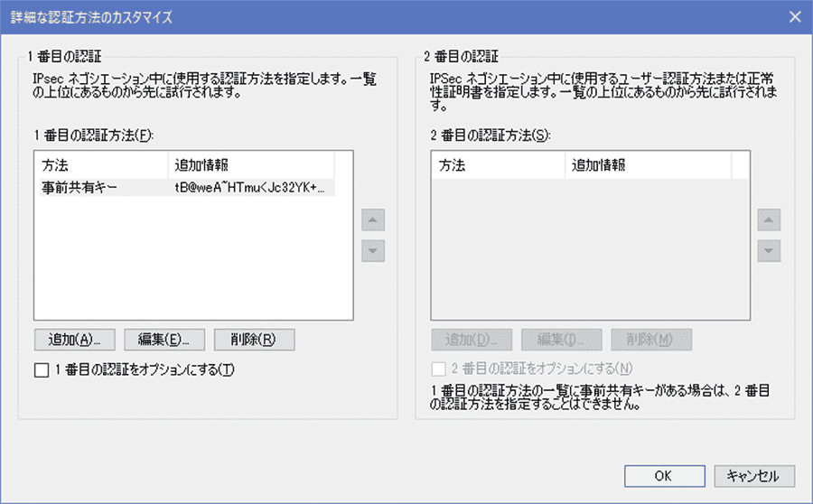Screen dimensions: 813x504
Task: Click the 削除(R) button for first authentication
Action: tap(254, 340)
